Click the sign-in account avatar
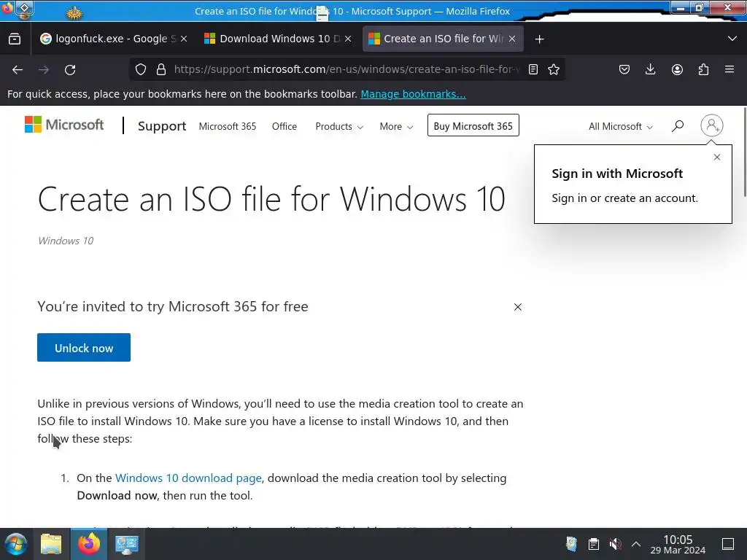The width and height of the screenshot is (747, 560). coord(712,125)
